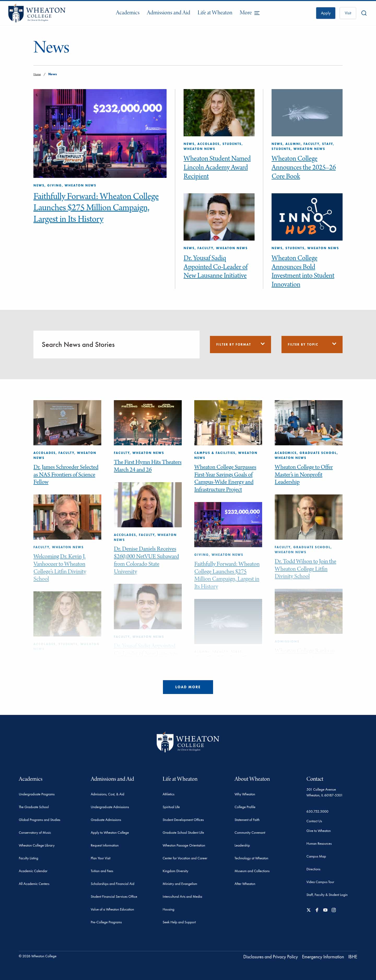Viewport: 376px width, 980px height.
Task: Open the 2025–26 Core Book announcement
Action: (303, 167)
